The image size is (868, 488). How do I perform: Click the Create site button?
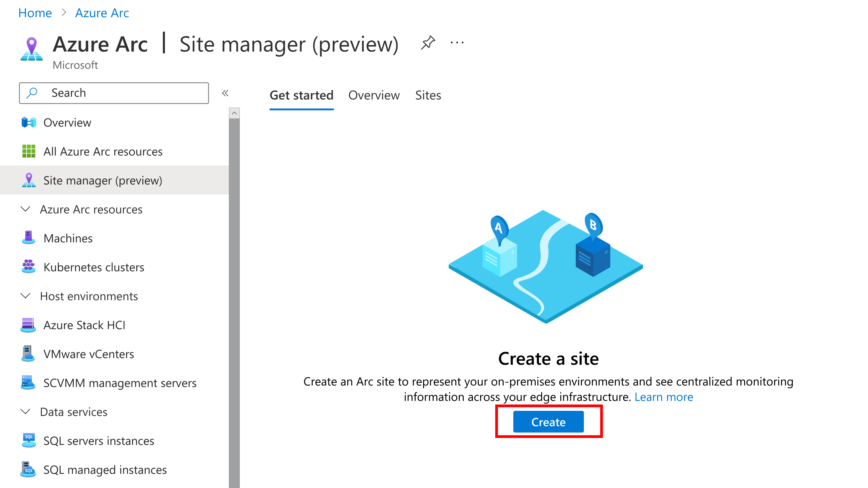(548, 423)
